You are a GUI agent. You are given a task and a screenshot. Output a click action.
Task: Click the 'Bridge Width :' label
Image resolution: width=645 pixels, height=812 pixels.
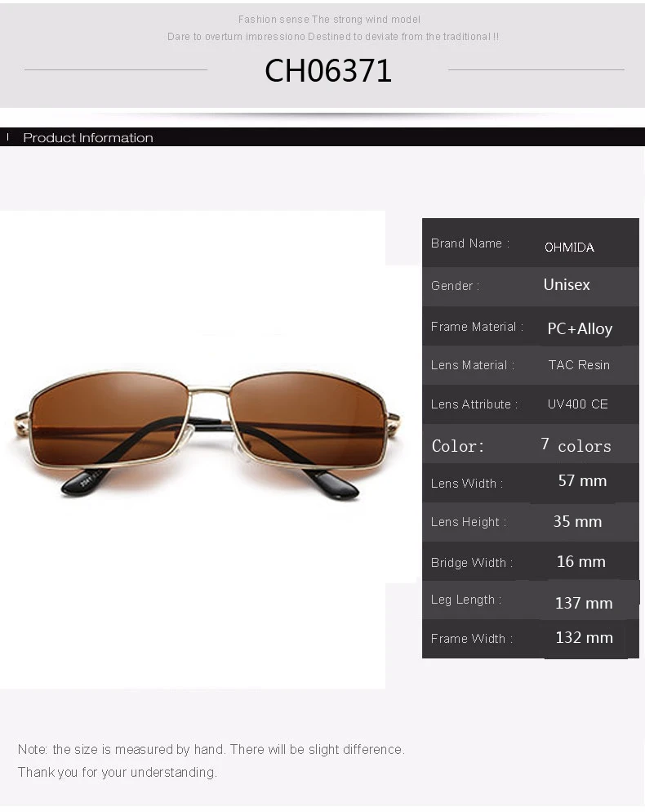click(x=472, y=563)
